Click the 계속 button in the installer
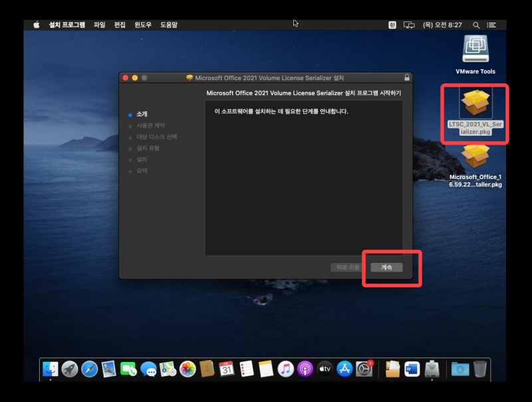This screenshot has height=402, width=532. tap(386, 267)
